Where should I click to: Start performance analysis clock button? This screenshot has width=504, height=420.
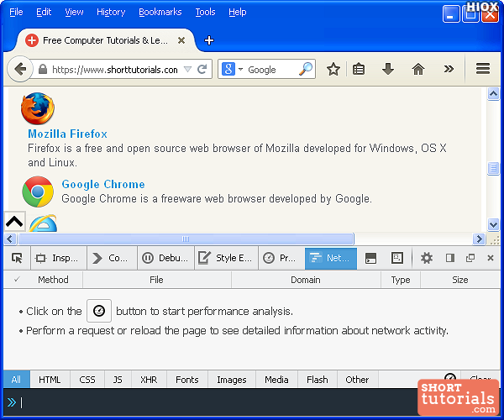point(99,311)
